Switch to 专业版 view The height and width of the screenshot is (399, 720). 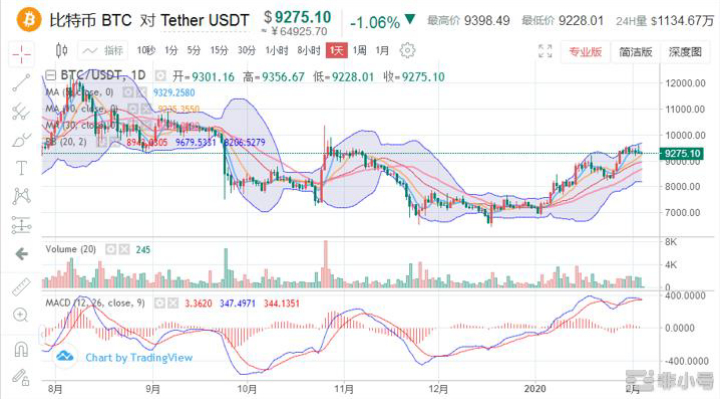(585, 52)
